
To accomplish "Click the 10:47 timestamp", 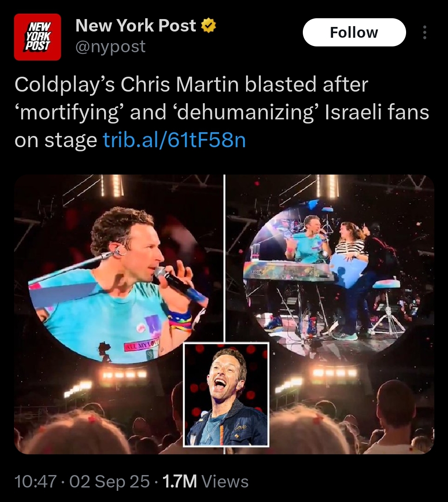I will 35,482.
